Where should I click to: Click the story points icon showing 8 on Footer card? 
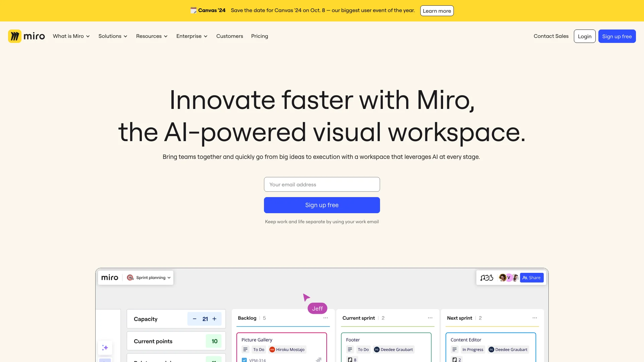350,360
